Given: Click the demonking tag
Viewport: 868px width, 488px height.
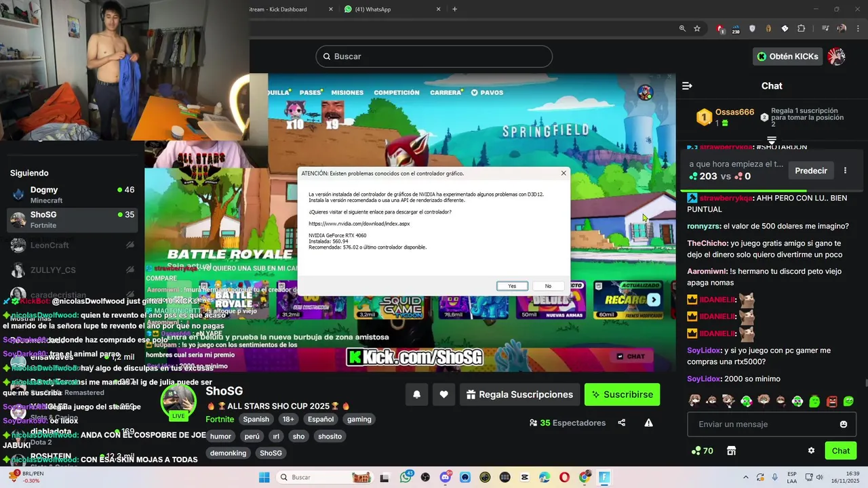Looking at the screenshot, I should pyautogui.click(x=229, y=453).
